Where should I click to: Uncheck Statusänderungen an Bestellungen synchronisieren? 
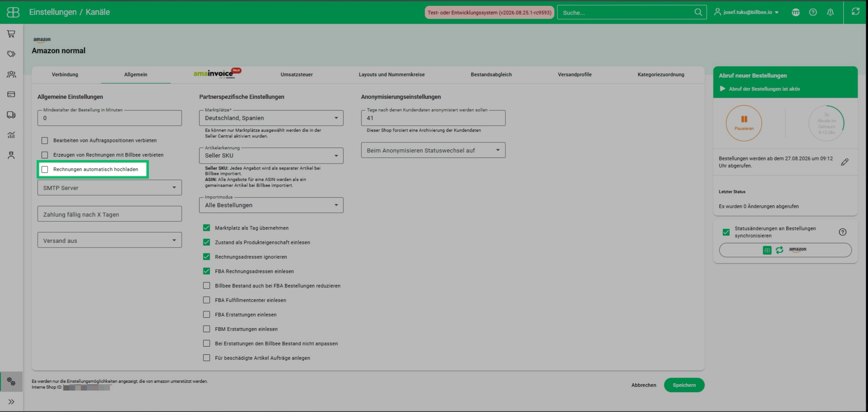[x=726, y=232]
